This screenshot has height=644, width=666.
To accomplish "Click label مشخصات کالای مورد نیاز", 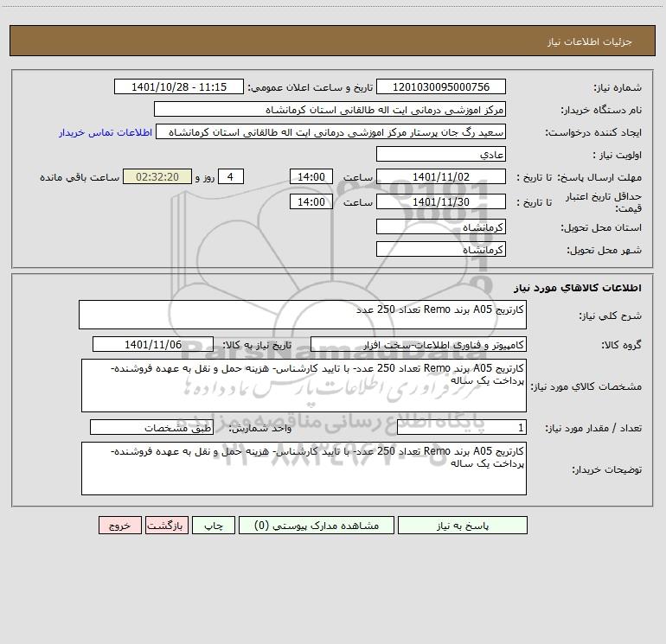I will 587,386.
